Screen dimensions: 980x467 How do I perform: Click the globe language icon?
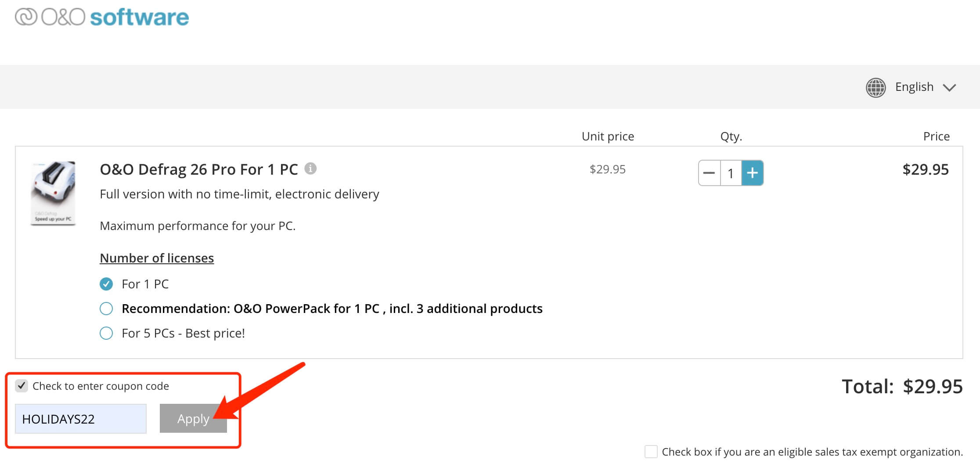tap(876, 87)
